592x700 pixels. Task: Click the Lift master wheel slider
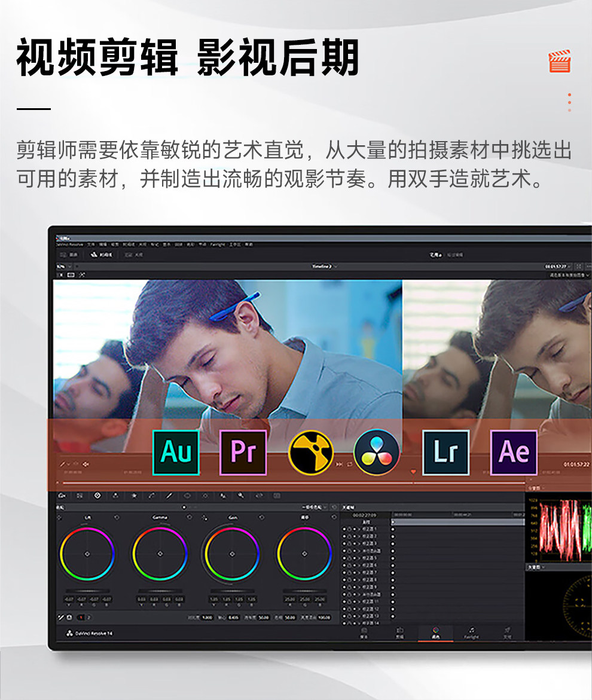[x=87, y=591]
